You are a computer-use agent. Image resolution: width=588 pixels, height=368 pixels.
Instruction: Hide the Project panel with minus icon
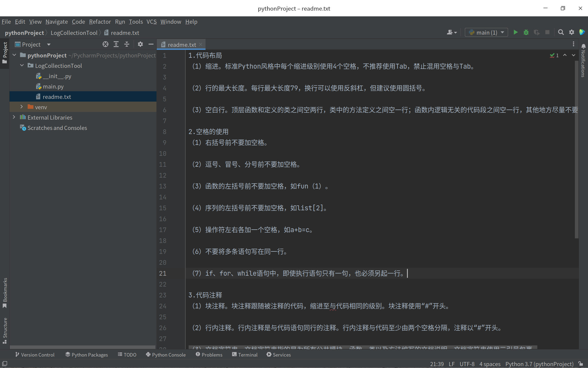coord(151,44)
